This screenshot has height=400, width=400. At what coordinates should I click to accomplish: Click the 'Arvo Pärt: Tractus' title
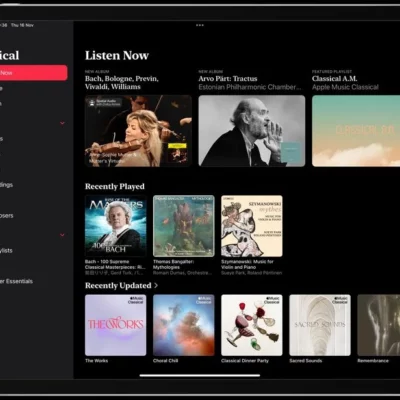coord(228,79)
